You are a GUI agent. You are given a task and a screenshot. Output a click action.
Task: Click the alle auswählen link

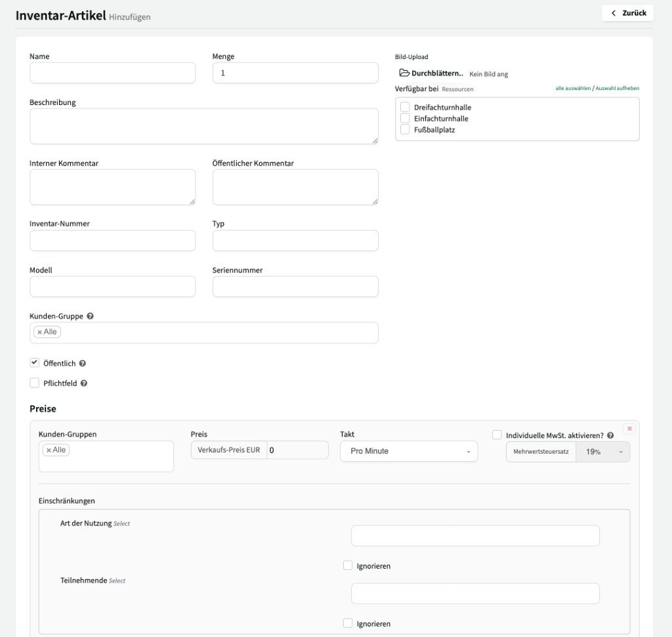pos(573,88)
